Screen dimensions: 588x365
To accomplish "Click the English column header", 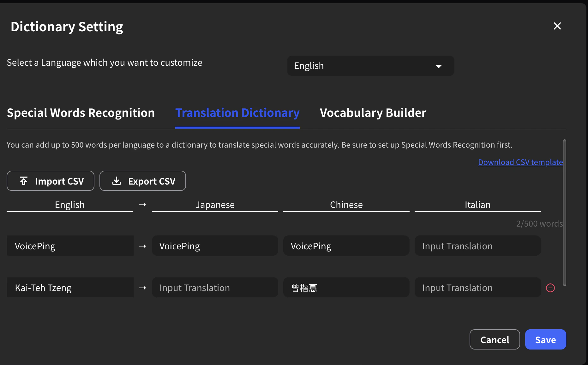I will (70, 205).
